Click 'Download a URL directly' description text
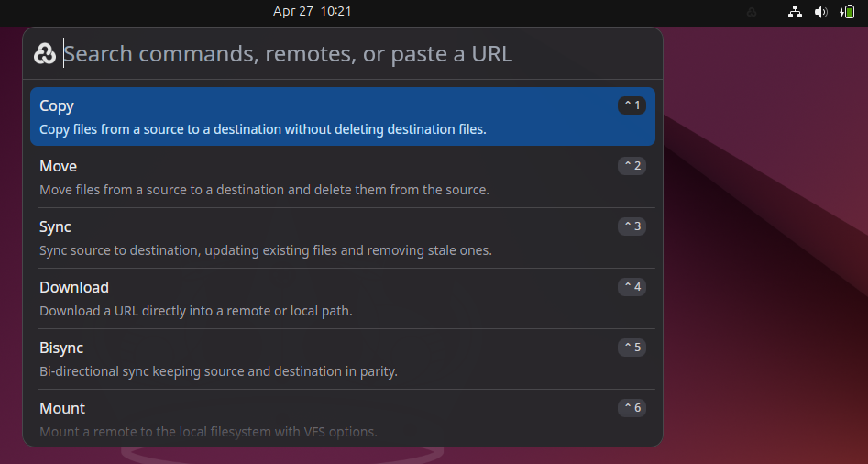Screen dimensions: 868x464 click(196, 311)
